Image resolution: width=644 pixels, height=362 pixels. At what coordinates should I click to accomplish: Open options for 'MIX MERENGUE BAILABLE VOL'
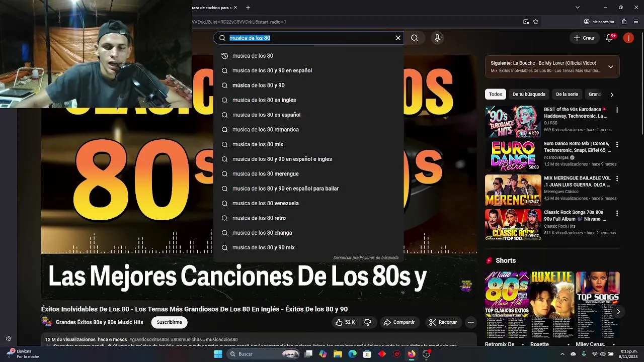click(x=617, y=178)
